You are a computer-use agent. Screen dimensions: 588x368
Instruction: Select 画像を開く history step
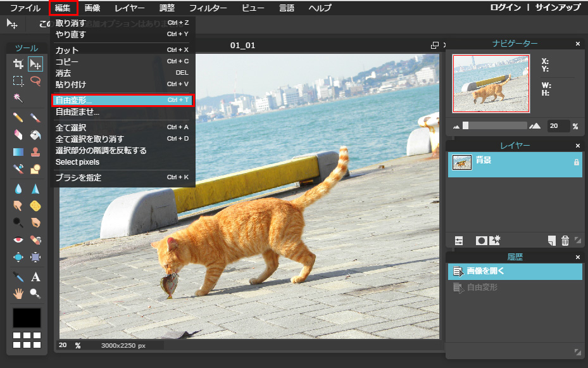pyautogui.click(x=515, y=271)
